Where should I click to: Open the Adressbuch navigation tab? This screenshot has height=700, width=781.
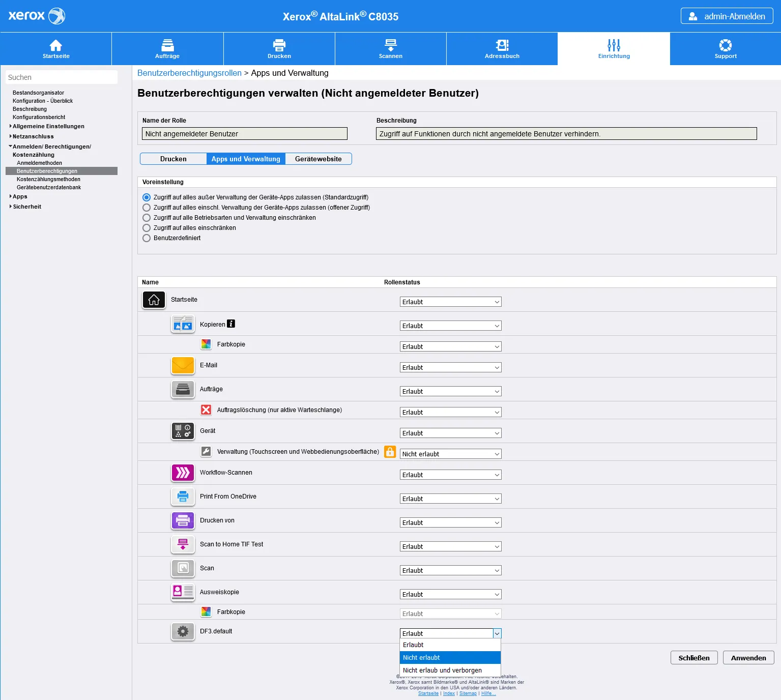[x=502, y=49]
